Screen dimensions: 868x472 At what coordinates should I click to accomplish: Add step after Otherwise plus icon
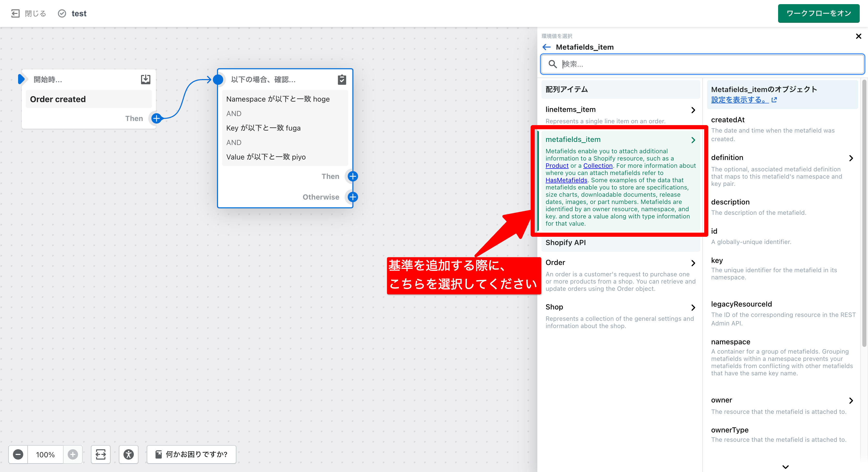pyautogui.click(x=352, y=197)
